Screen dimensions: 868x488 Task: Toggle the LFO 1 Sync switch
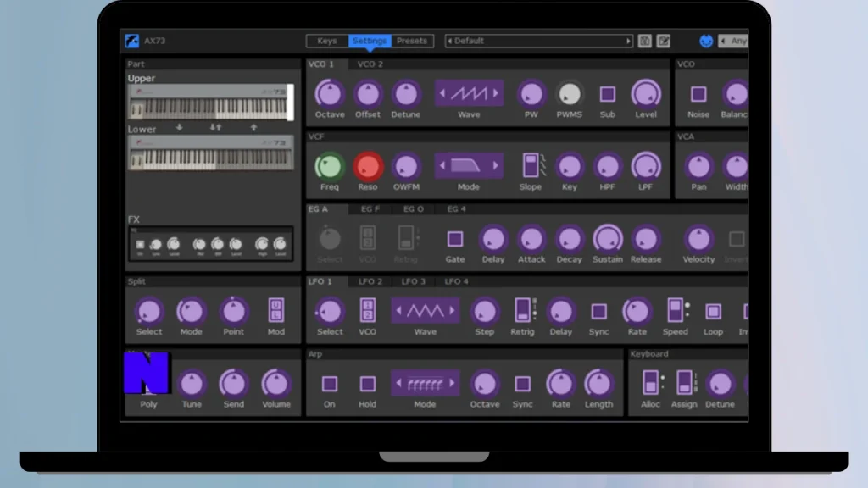[598, 311]
